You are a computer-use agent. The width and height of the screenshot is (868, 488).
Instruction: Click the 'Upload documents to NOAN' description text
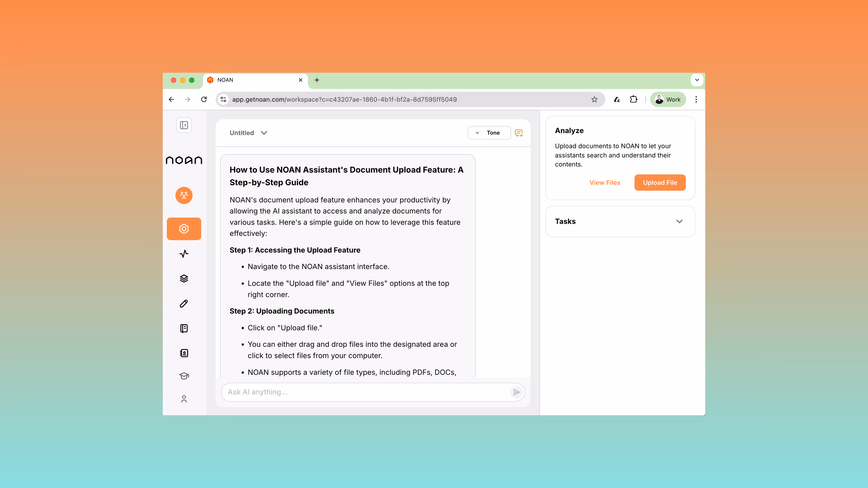(x=613, y=155)
